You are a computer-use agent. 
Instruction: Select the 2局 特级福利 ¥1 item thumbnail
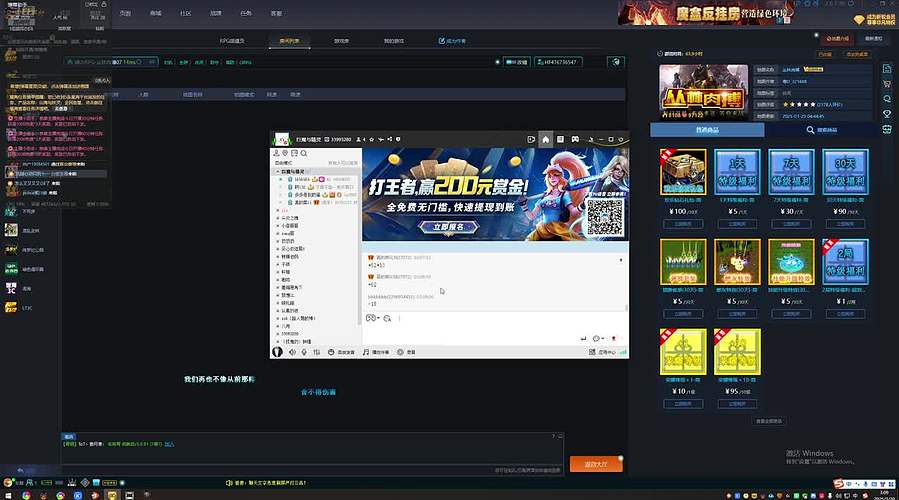(845, 261)
